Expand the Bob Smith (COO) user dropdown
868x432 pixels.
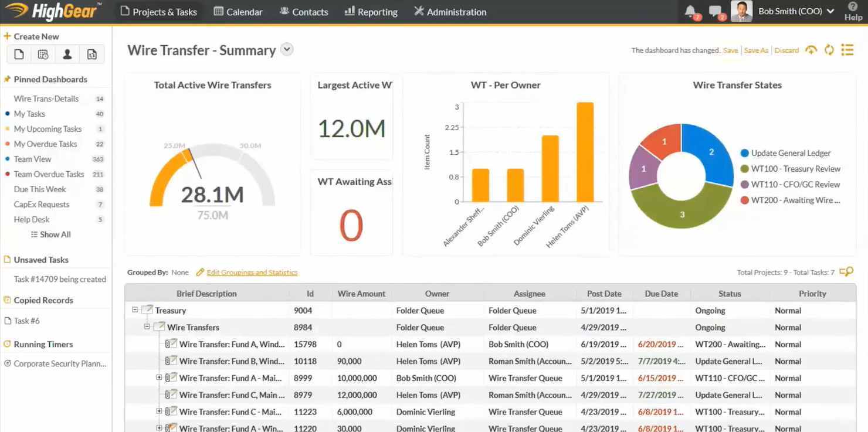point(830,12)
